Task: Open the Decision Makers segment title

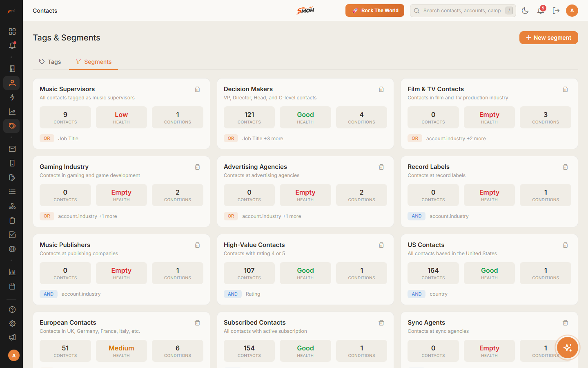Action: (248, 89)
